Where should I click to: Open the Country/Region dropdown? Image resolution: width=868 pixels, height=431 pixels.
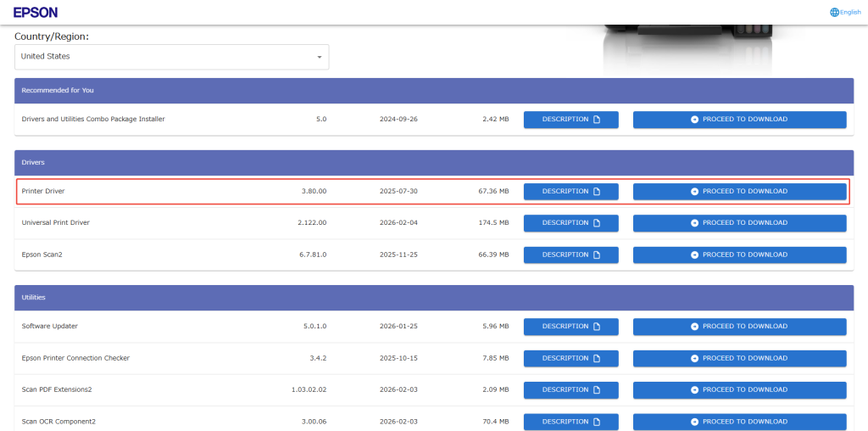tap(171, 57)
